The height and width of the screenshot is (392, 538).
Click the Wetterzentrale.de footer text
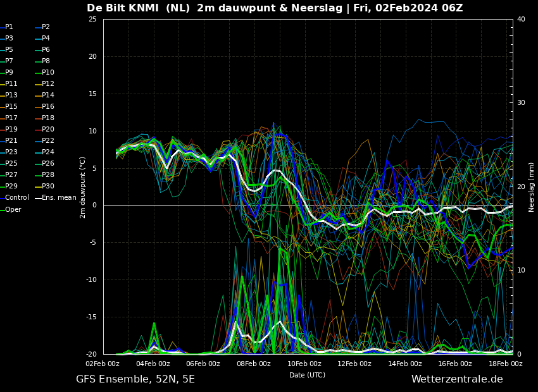[x=457, y=379]
